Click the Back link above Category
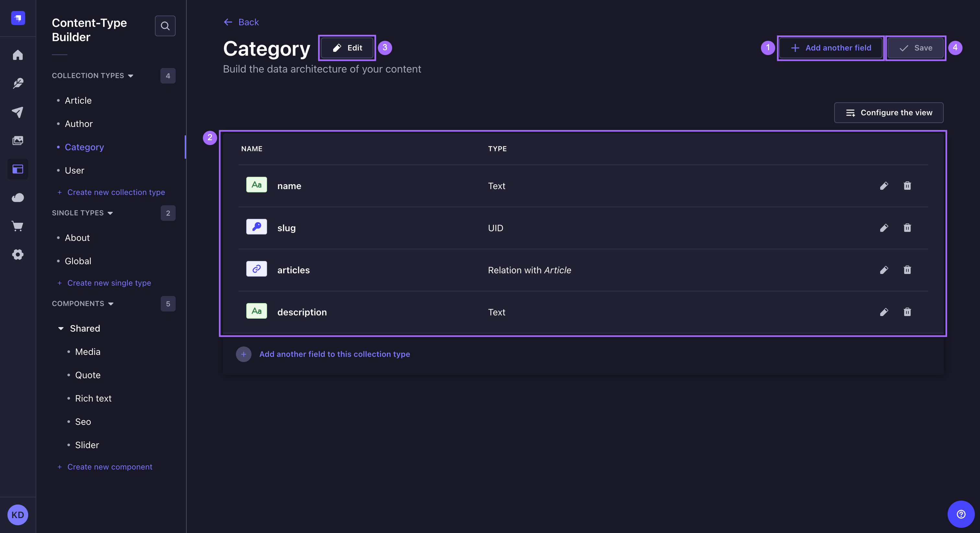980x533 pixels. (241, 22)
